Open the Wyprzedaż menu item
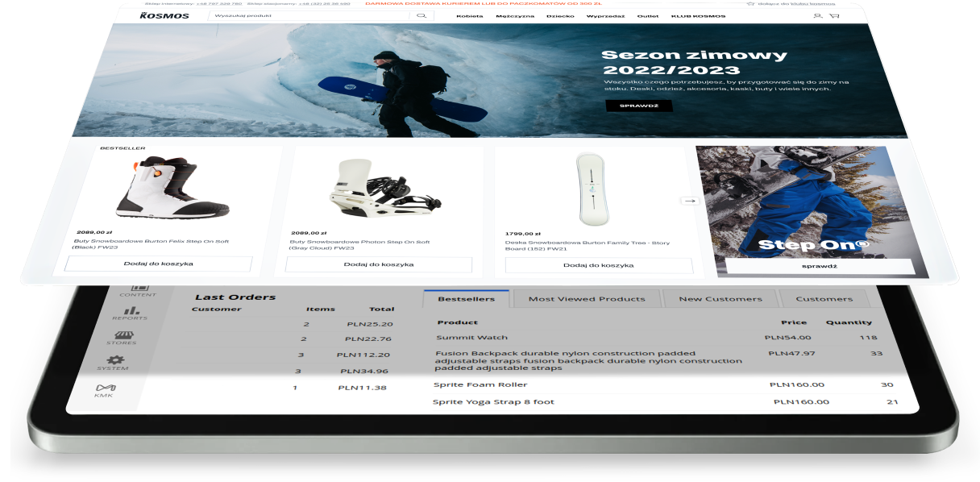The image size is (980, 482). tap(606, 16)
